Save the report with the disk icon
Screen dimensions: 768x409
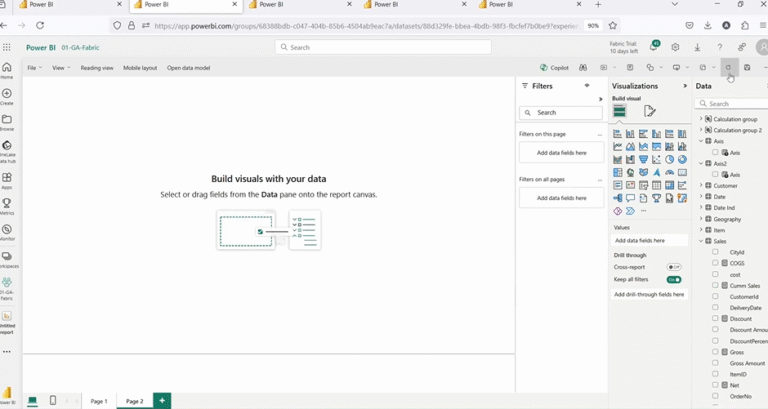pos(747,68)
